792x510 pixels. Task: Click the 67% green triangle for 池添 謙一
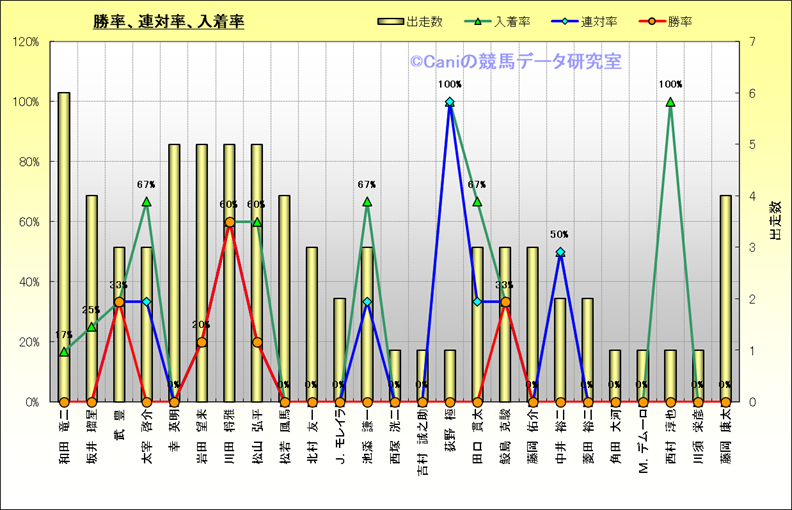pyautogui.click(x=367, y=202)
